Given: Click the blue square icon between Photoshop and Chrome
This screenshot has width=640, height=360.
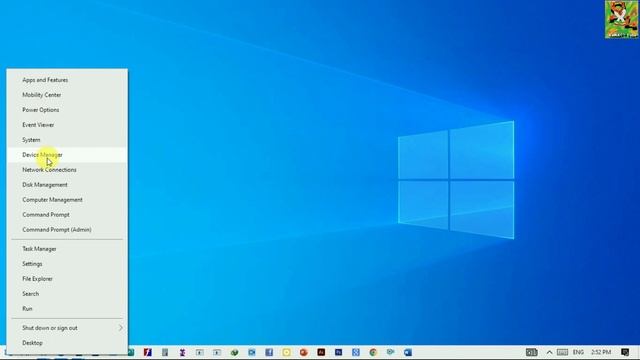Looking at the screenshot, I should 356,352.
